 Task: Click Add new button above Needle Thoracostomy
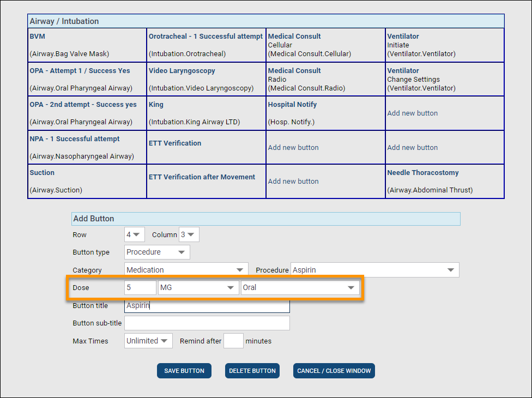413,148
